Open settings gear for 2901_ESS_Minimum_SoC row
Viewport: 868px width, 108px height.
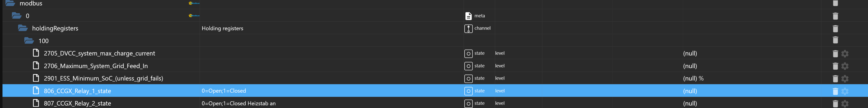tap(844, 78)
